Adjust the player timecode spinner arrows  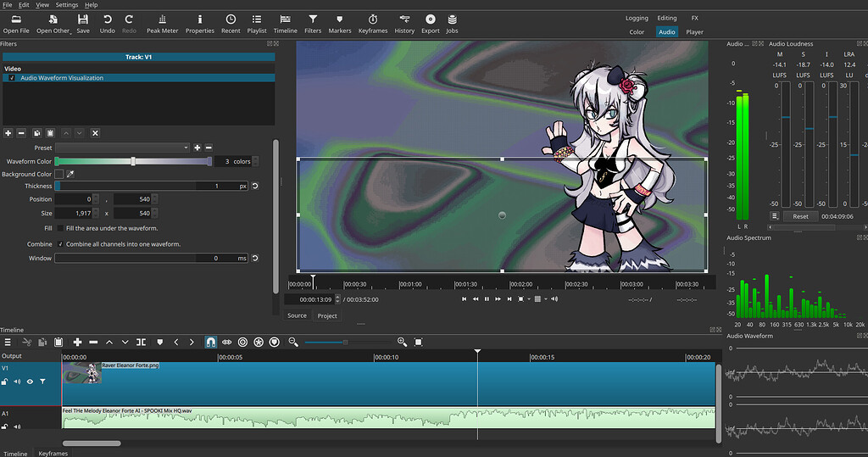point(337,299)
